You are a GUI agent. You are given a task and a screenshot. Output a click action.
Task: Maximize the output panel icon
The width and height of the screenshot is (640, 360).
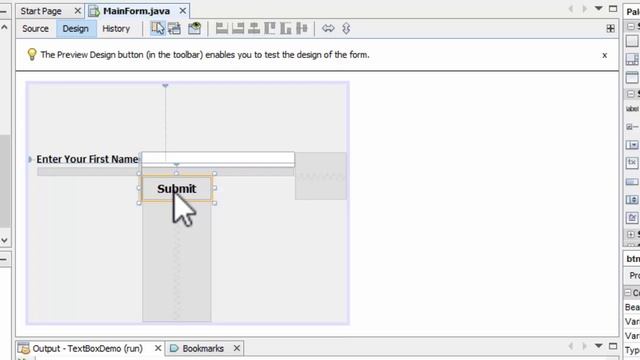[613, 346]
